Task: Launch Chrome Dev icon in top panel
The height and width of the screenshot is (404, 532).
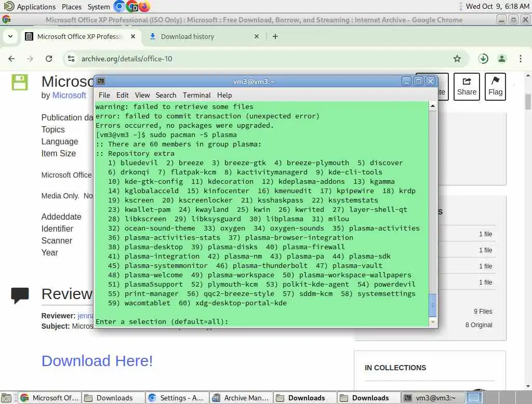Action: 131,6
